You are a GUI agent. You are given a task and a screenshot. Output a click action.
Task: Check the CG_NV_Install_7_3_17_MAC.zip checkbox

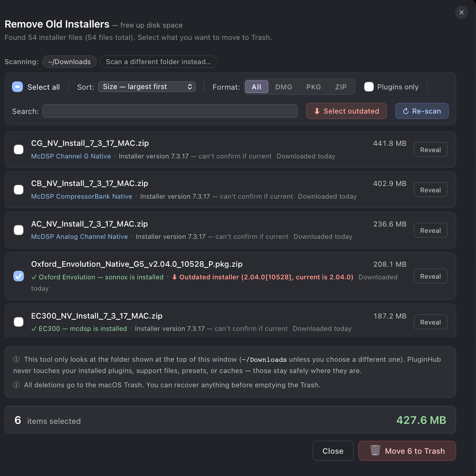19,149
